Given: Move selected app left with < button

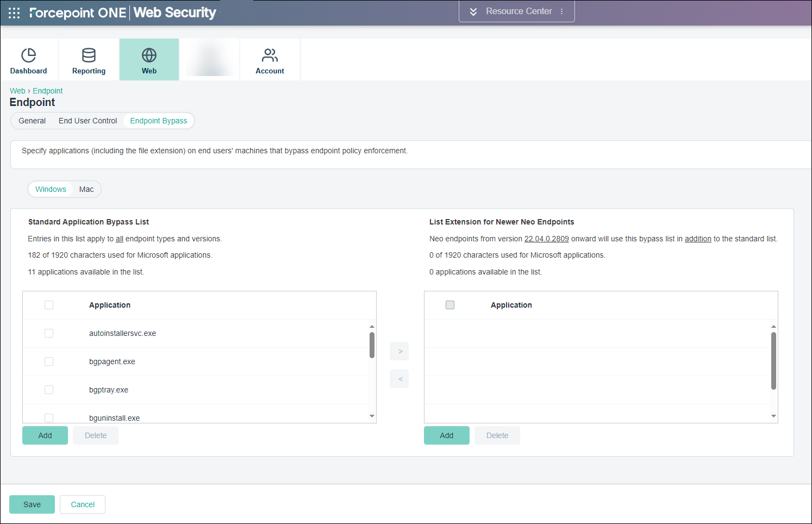Looking at the screenshot, I should click(399, 379).
